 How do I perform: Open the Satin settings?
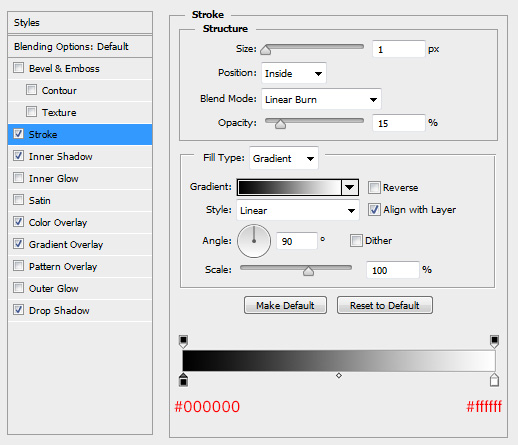39,200
